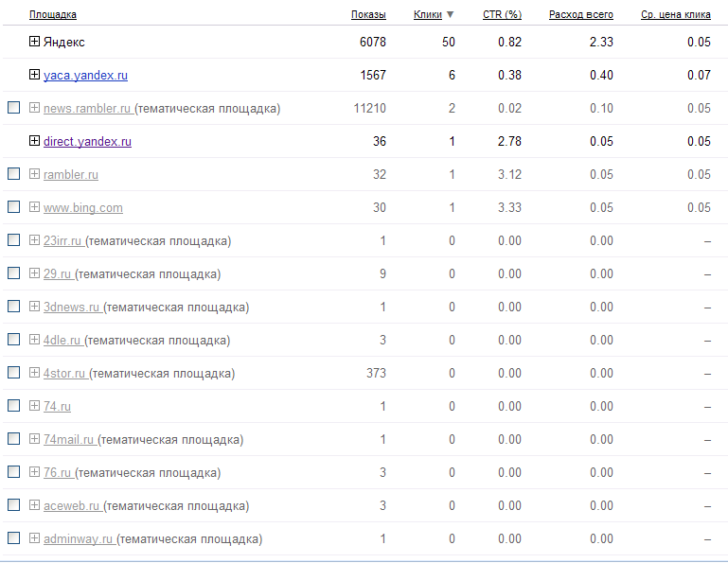Screen dimensions: 728x563
Task: Select the average click price 0.07
Action: [699, 75]
